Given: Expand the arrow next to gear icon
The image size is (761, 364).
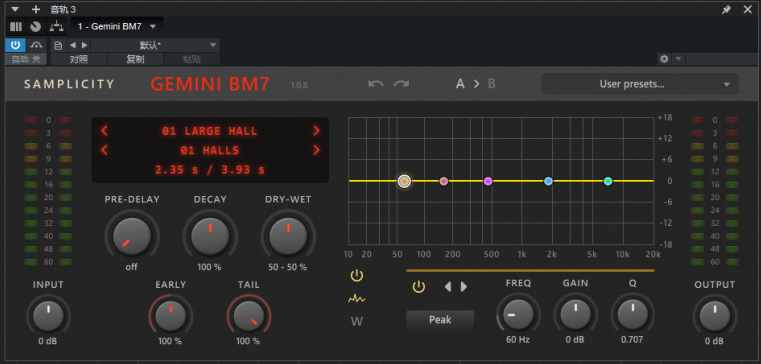Looking at the screenshot, I should pyautogui.click(x=678, y=59).
